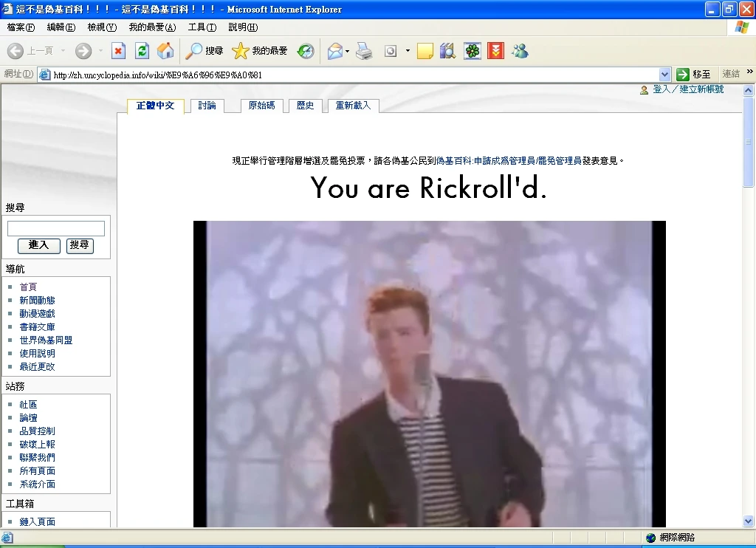Open 最近更改 sidebar link
This screenshot has height=548, width=756.
[37, 366]
